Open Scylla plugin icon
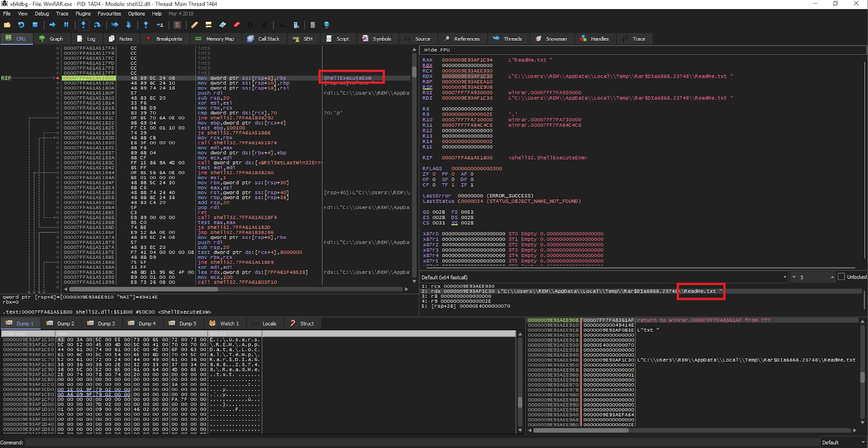Image resolution: width=868 pixels, height=448 pixels. click(177, 25)
